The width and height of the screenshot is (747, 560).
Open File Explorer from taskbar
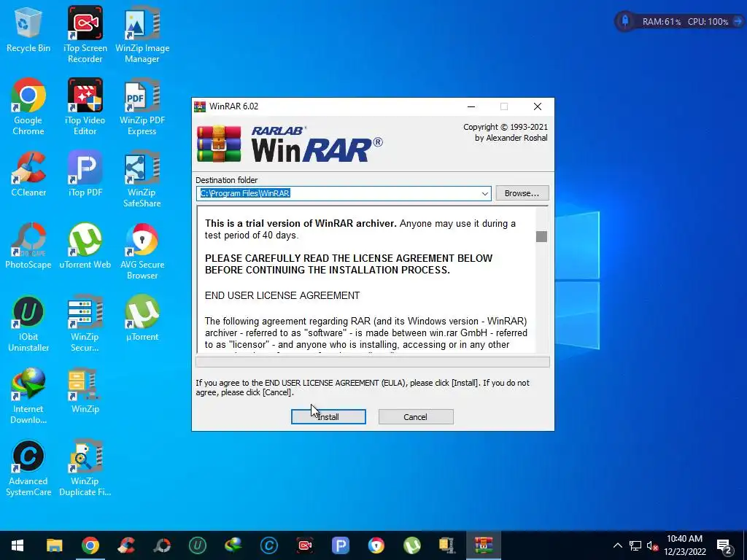coord(54,545)
